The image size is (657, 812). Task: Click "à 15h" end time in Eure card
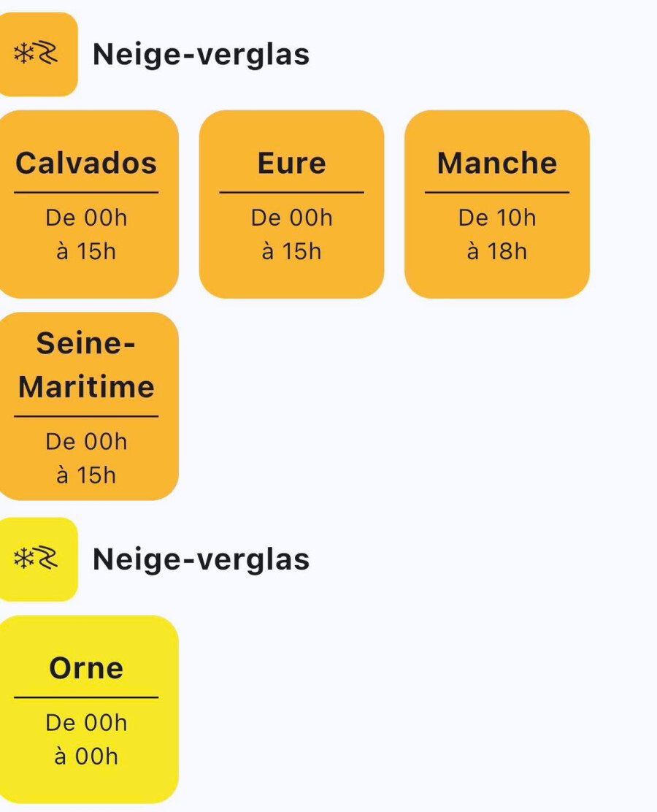[291, 252]
